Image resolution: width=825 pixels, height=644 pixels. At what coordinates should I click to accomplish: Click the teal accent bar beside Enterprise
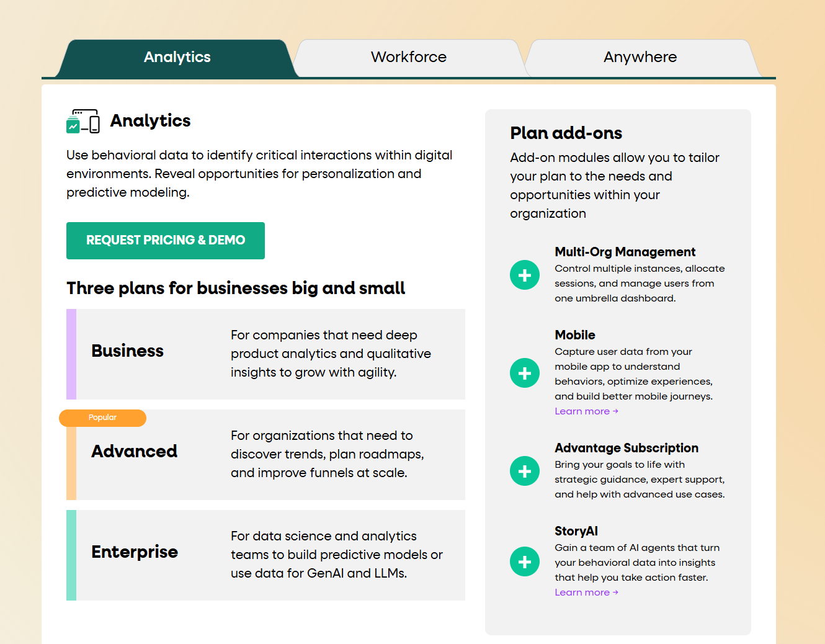70,555
